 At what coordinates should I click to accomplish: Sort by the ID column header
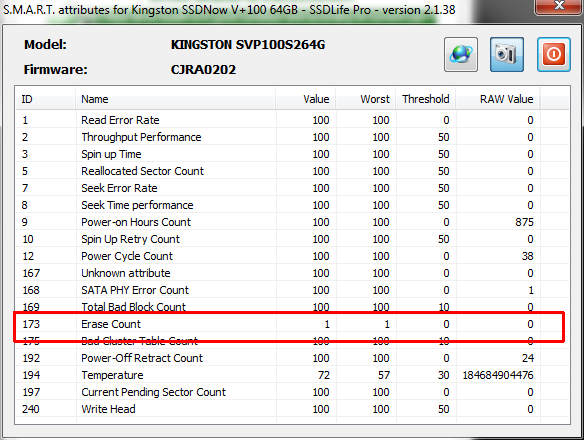pos(45,99)
